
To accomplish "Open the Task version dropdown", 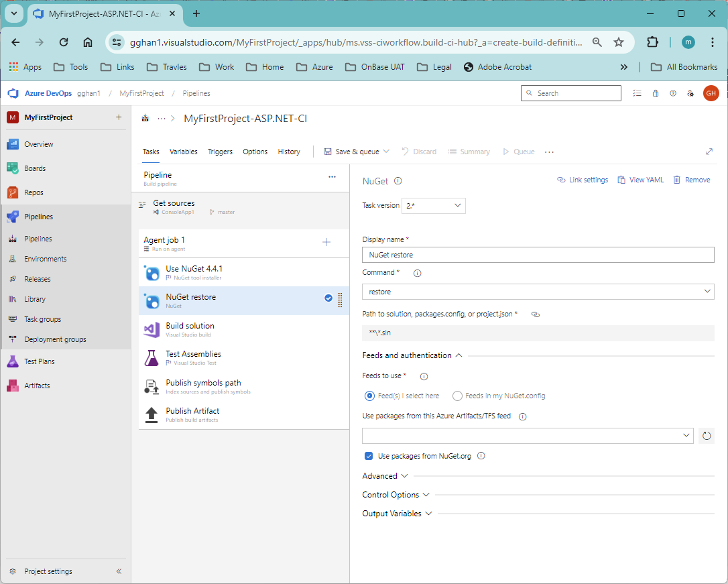I will point(433,205).
